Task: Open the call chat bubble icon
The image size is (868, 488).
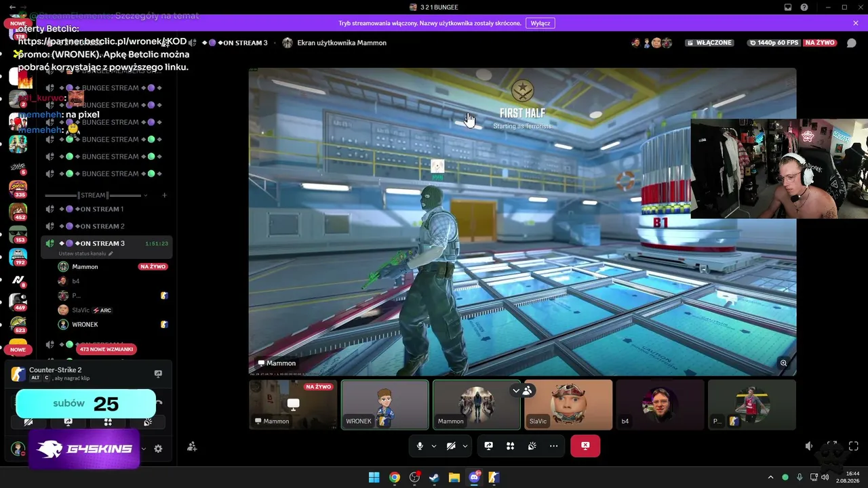Action: pos(851,43)
